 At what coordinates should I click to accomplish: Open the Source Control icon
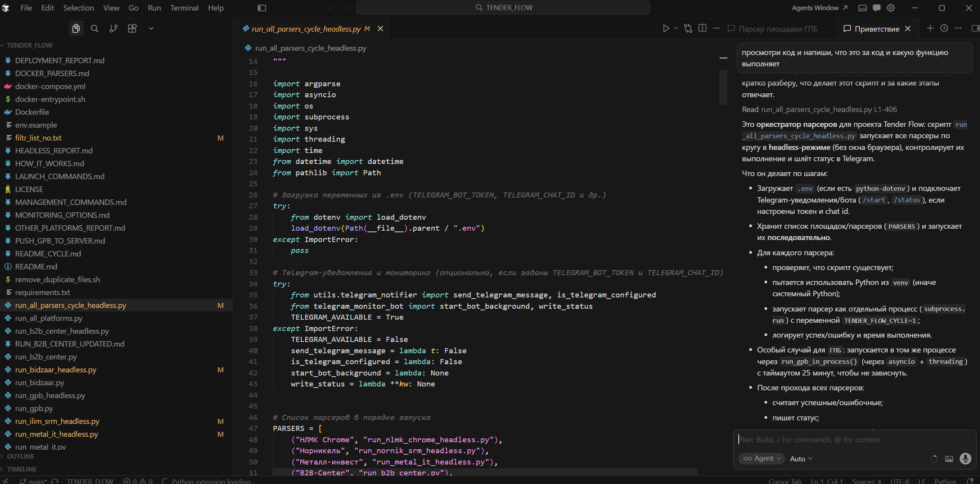point(114,28)
